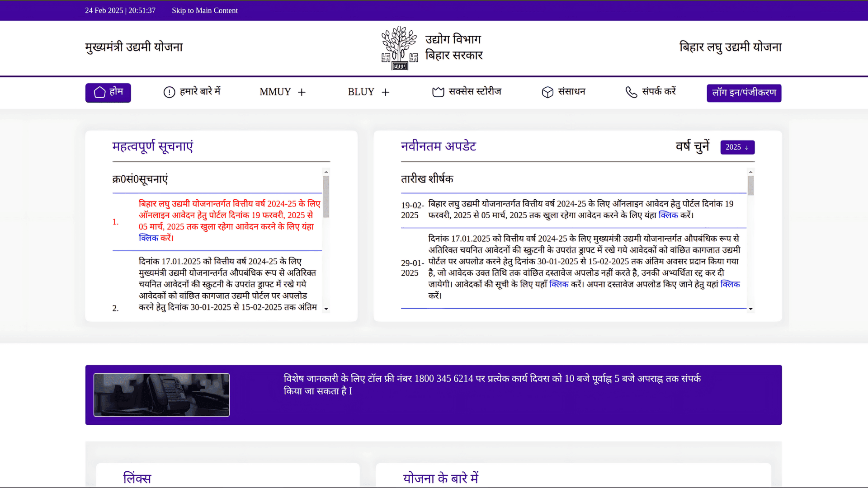The image size is (868, 488).
Task: Expand the MMUY menu plus sign
Action: (x=302, y=92)
